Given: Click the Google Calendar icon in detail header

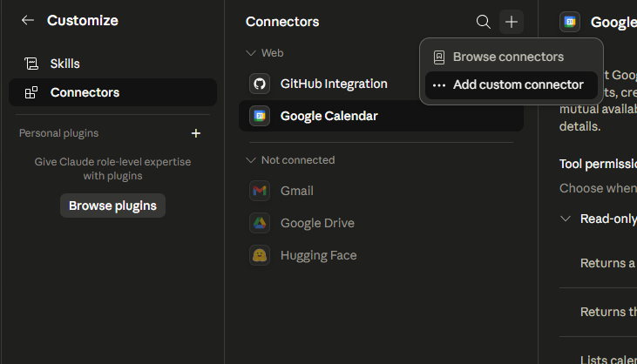Looking at the screenshot, I should 570,22.
